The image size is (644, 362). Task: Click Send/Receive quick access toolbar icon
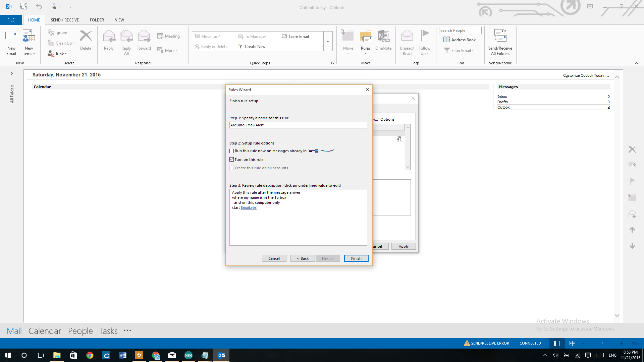tap(23, 6)
